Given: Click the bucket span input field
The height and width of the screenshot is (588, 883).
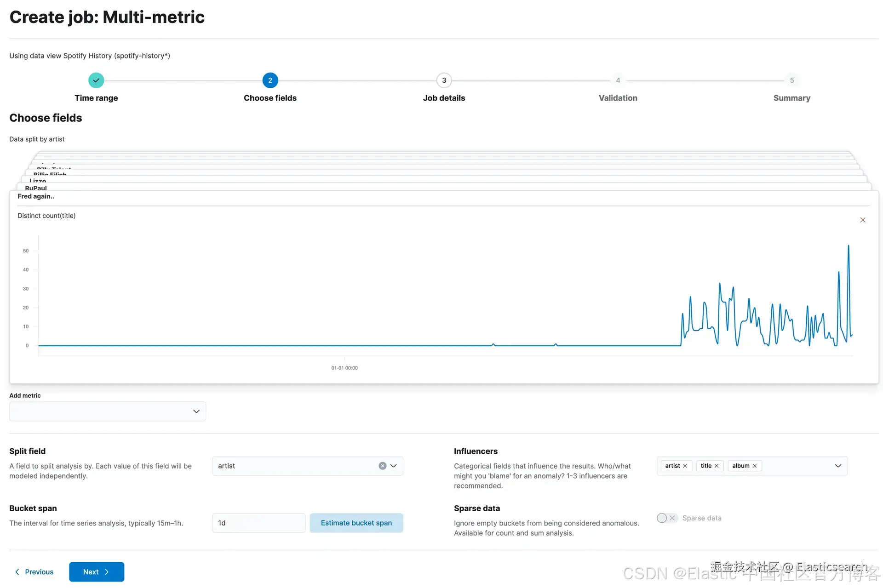Looking at the screenshot, I should coord(258,523).
